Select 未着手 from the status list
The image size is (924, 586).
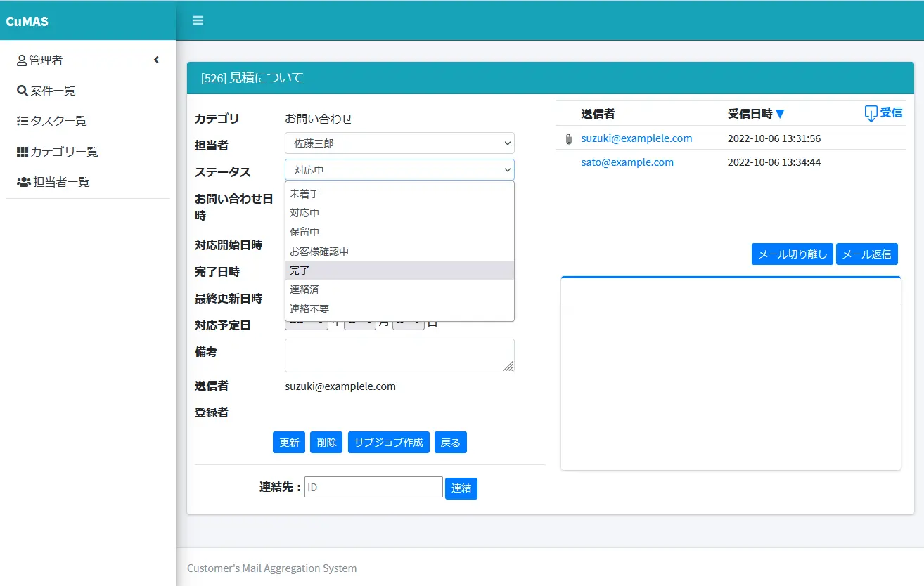pyautogui.click(x=399, y=194)
